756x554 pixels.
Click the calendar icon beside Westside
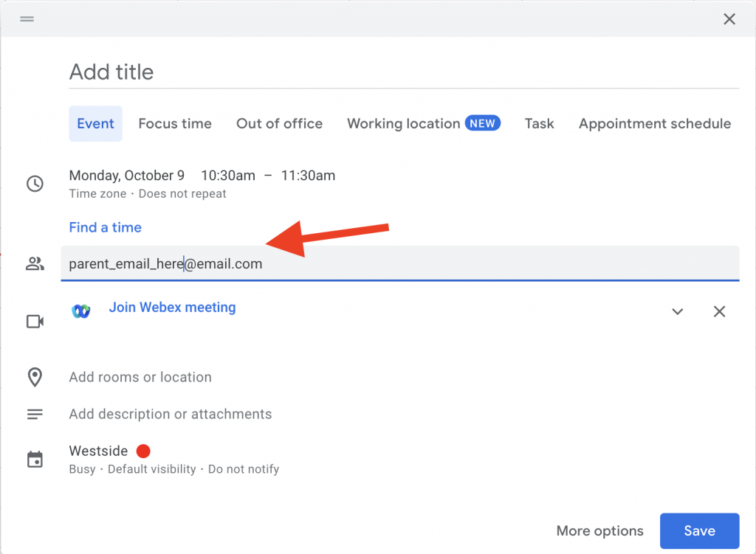tap(35, 459)
